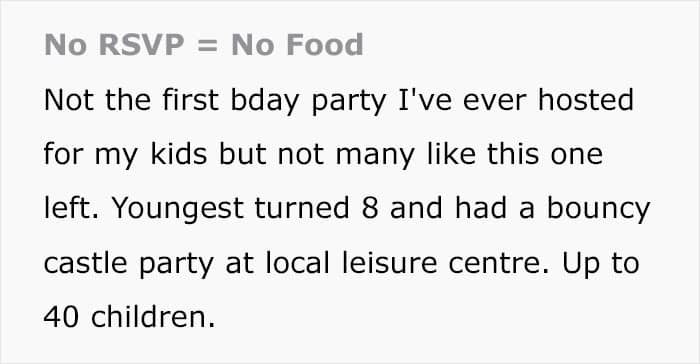700x364 pixels.
Task: Click the word "hosted" in the paragraph
Action: (586, 99)
